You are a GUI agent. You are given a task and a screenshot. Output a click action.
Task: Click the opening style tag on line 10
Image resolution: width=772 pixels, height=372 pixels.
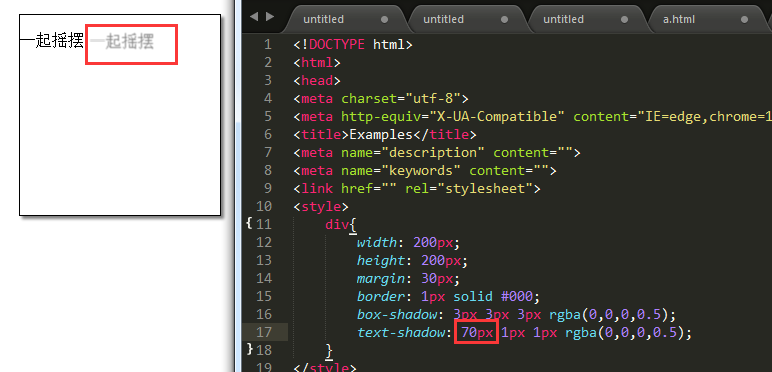coord(321,206)
